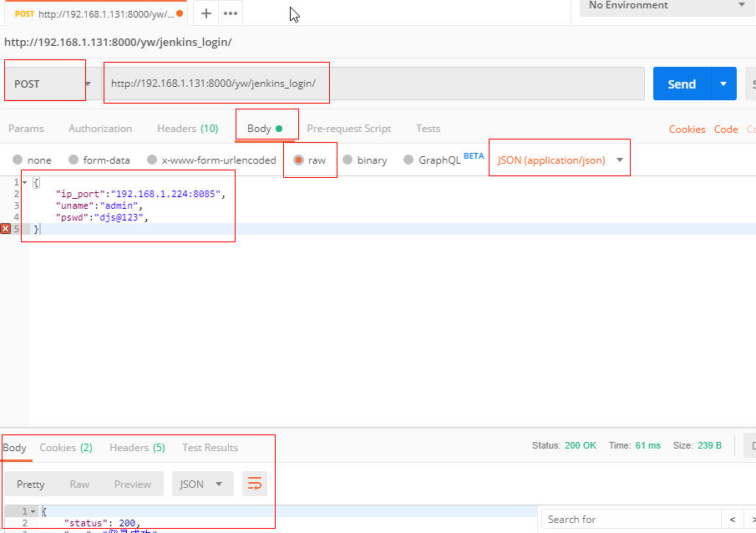The height and width of the screenshot is (533, 756).
Task: Select the POST jenkins_login request tab
Action: pos(95,13)
